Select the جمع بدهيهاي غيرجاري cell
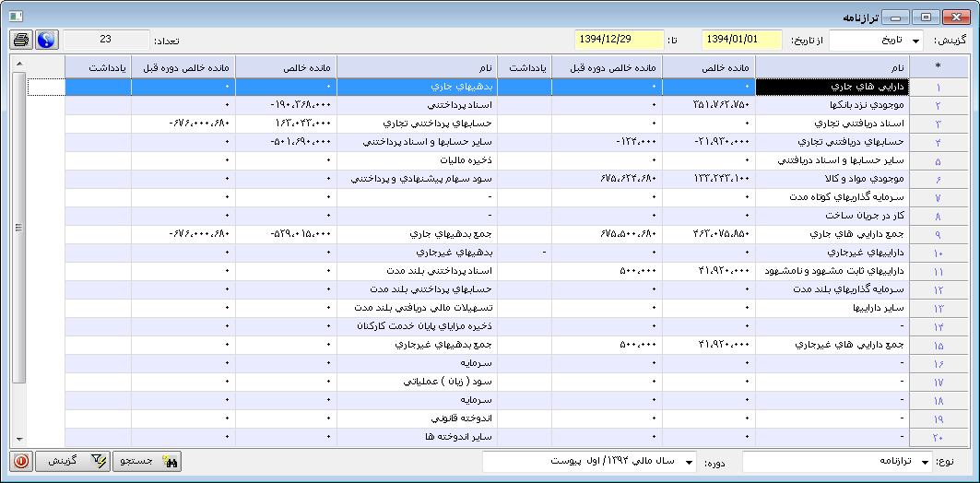Screen dimensions: 980x483 coord(418,345)
